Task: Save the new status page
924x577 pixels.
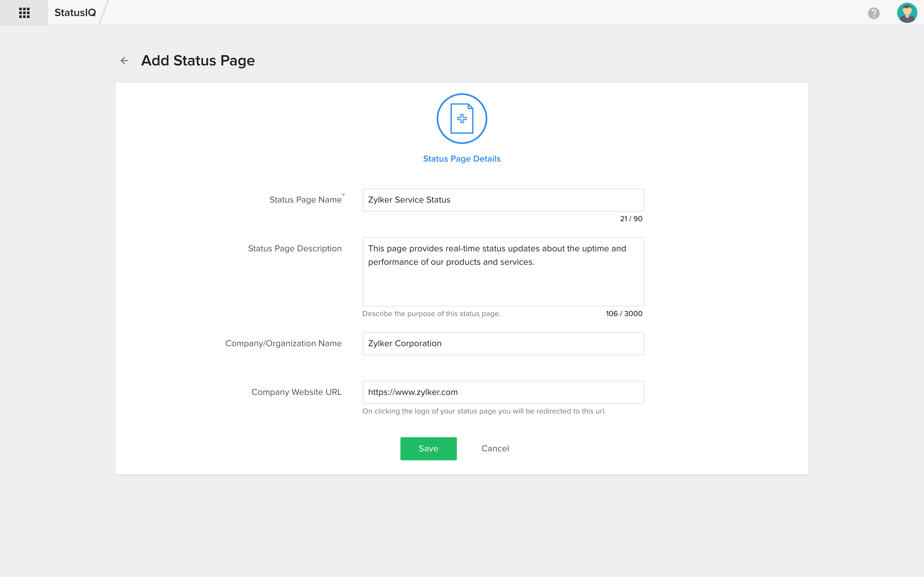Action: point(428,448)
